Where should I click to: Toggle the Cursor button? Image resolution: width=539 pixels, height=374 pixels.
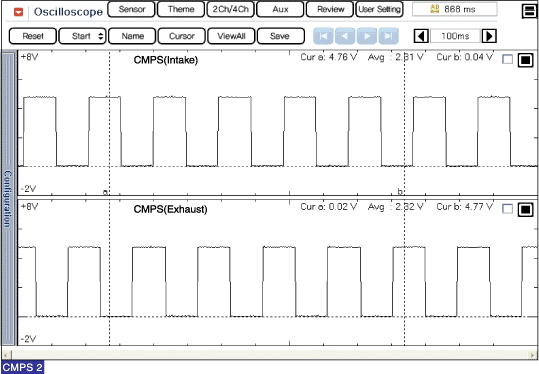(x=182, y=36)
